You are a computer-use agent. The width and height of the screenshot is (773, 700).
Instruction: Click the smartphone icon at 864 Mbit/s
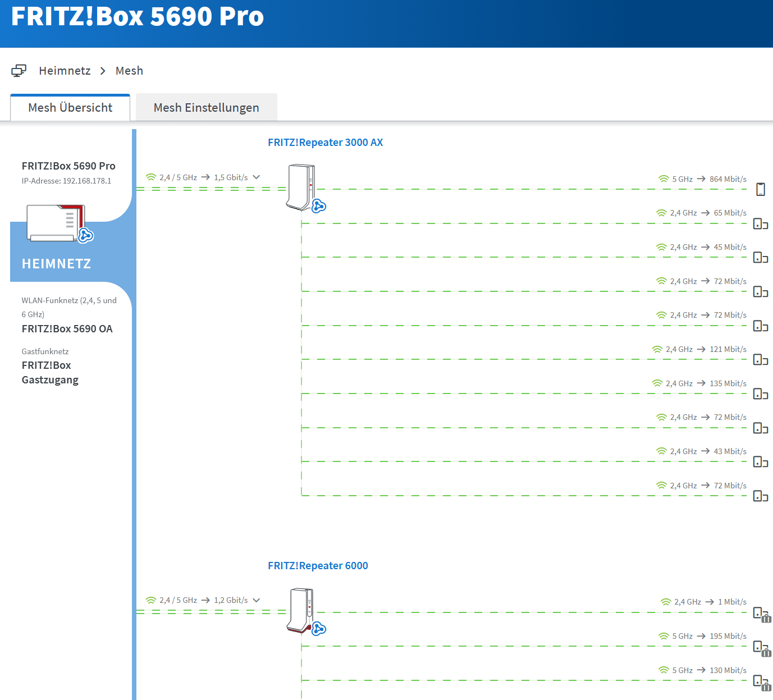[761, 189]
